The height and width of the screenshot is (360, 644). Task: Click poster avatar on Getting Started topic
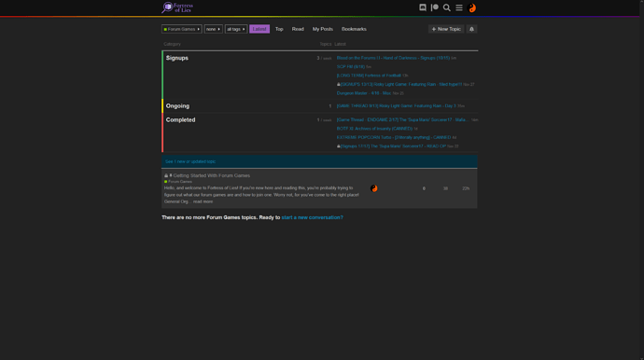point(373,188)
